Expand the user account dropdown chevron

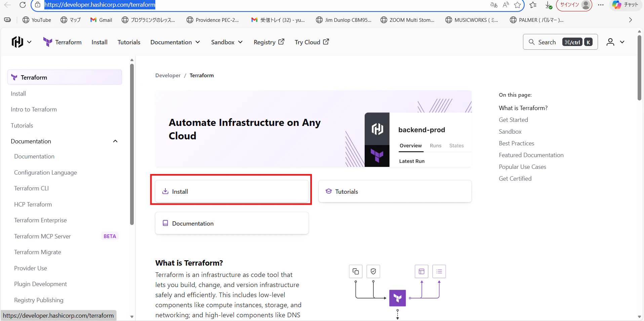click(x=622, y=42)
